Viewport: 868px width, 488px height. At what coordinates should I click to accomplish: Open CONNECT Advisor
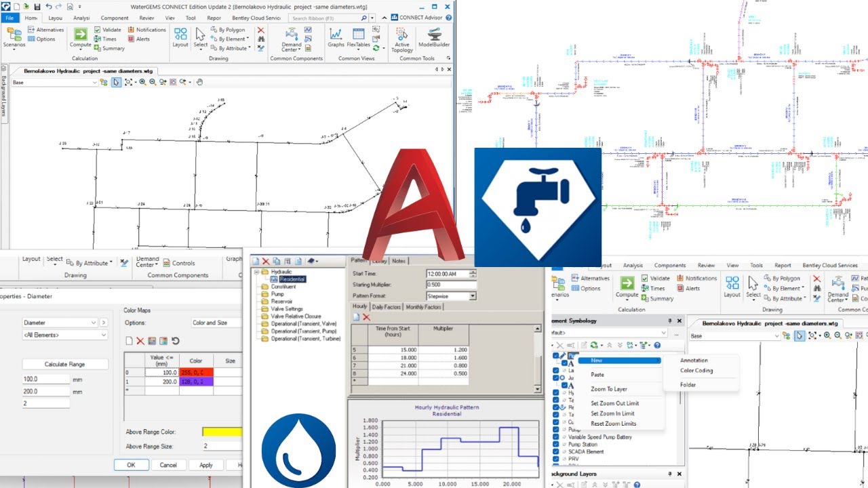point(418,18)
